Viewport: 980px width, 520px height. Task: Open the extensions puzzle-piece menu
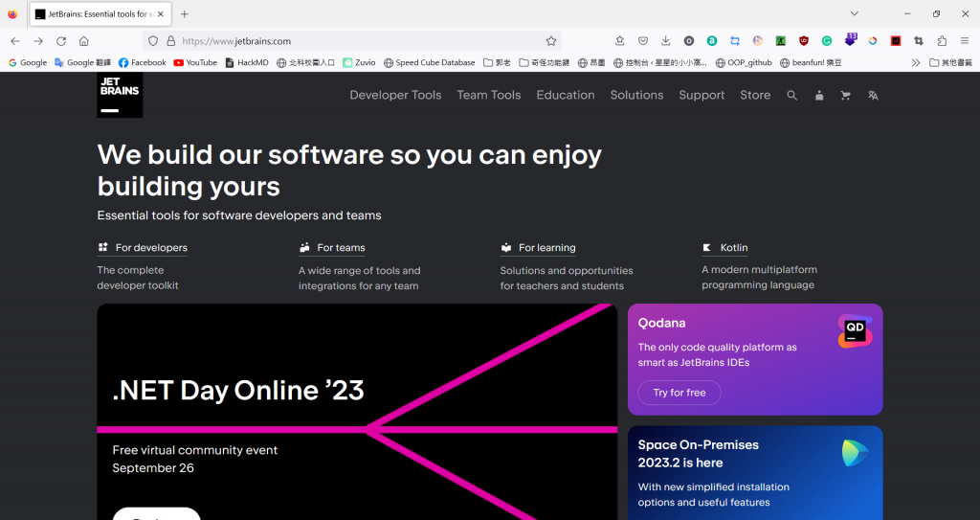(942, 41)
